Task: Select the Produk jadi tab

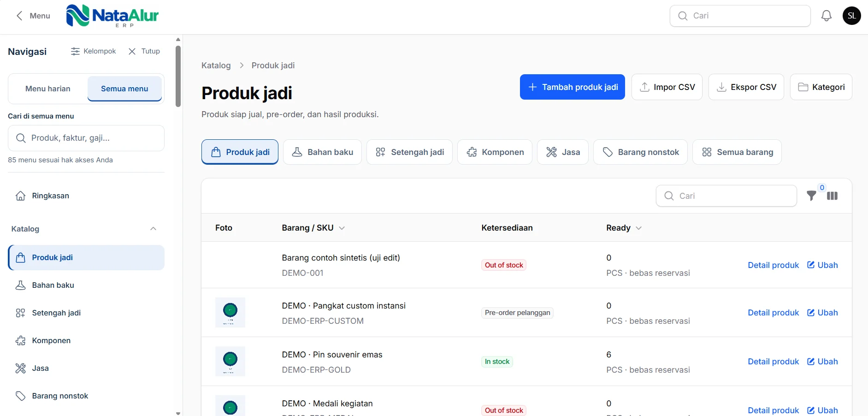Action: [x=240, y=152]
